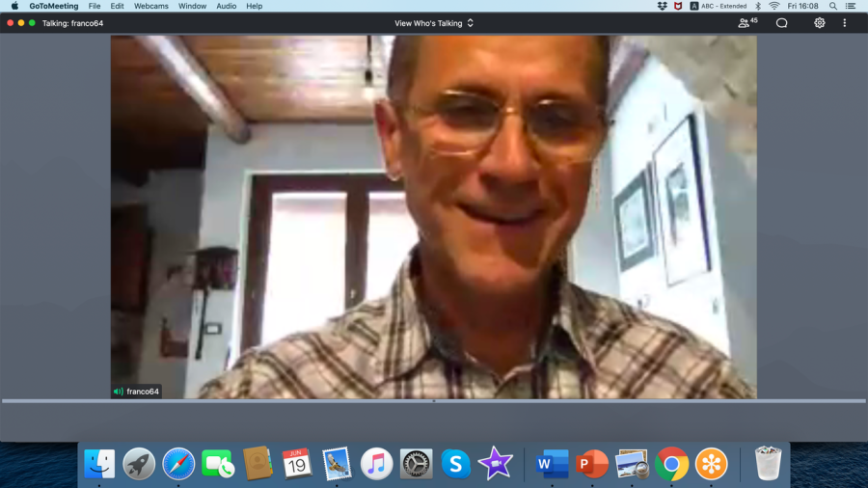Open the Webcams menu
The width and height of the screenshot is (868, 488).
pyautogui.click(x=150, y=6)
